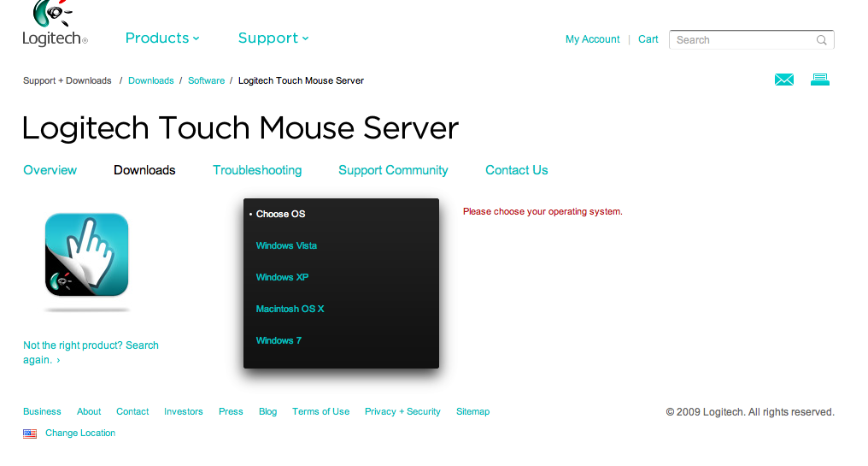Click the print page icon
The width and height of the screenshot is (868, 466).
pos(820,80)
